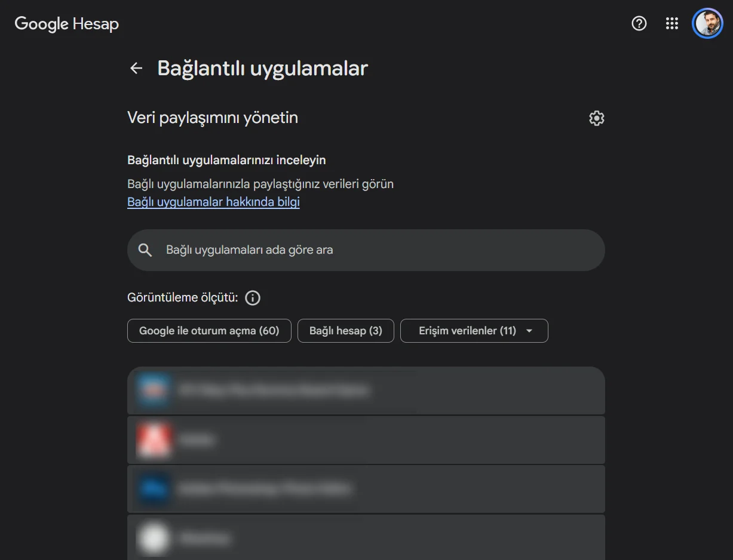This screenshot has height=560, width=733.
Task: Focus the connected apps search field
Action: pyautogui.click(x=366, y=250)
